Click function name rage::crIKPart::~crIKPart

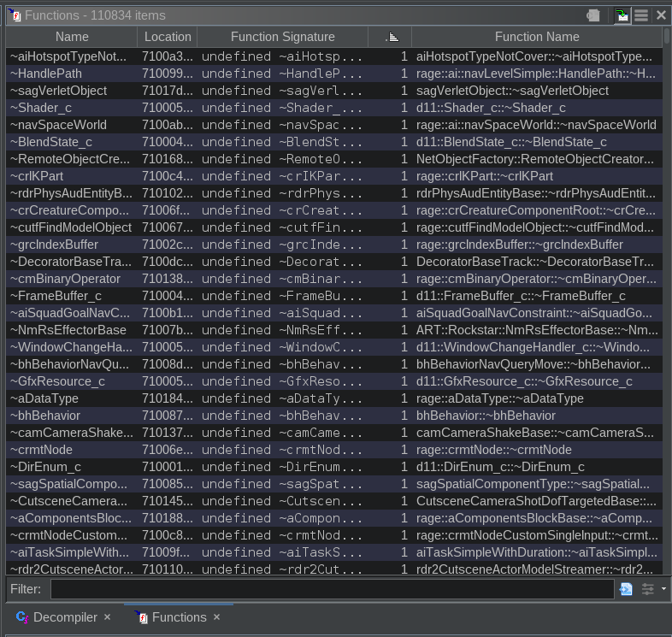coord(484,176)
